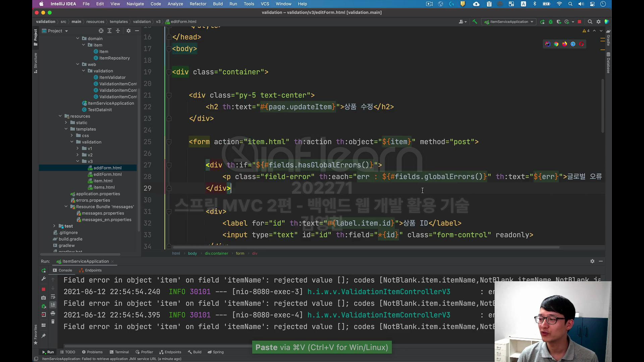Viewport: 644px width, 362px height.
Task: Open preview in Chrome browser icon
Action: pyautogui.click(x=556, y=44)
